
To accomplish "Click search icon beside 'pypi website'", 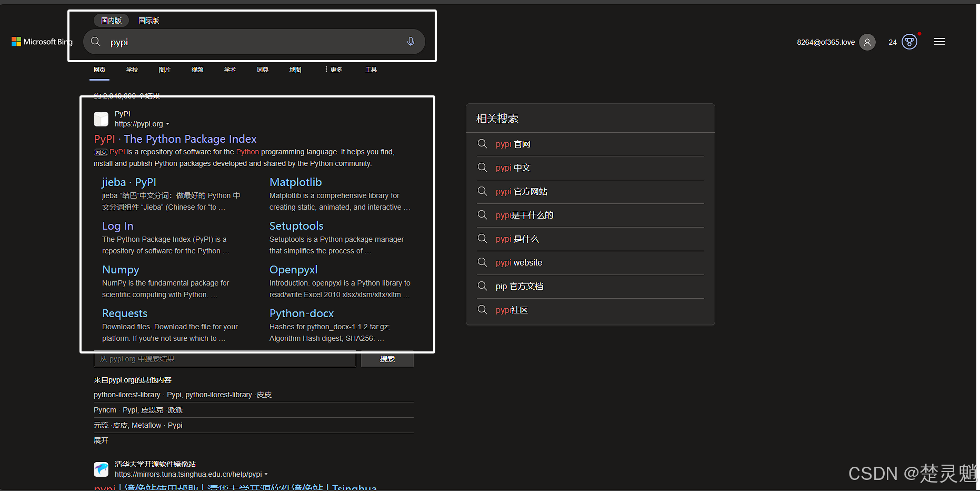I will tap(482, 262).
